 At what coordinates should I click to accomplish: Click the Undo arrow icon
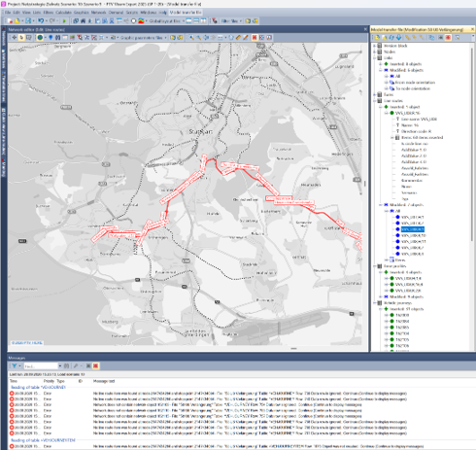(41, 20)
